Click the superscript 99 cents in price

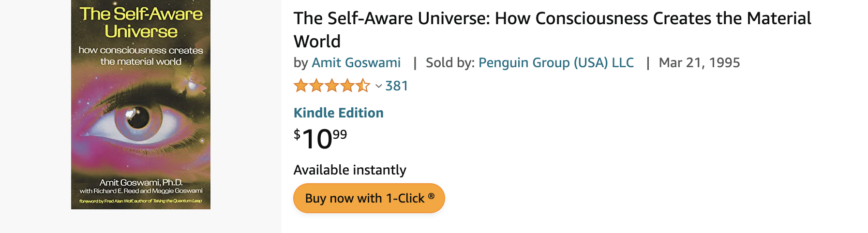pos(340,134)
